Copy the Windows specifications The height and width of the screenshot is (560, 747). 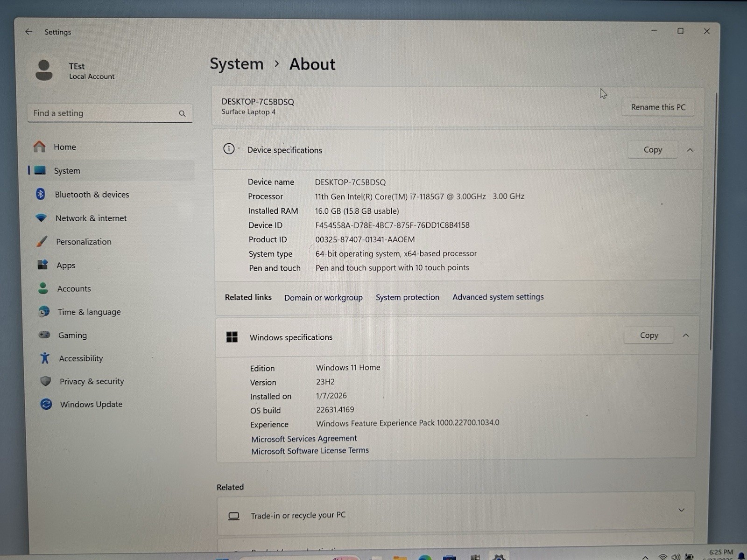click(649, 335)
